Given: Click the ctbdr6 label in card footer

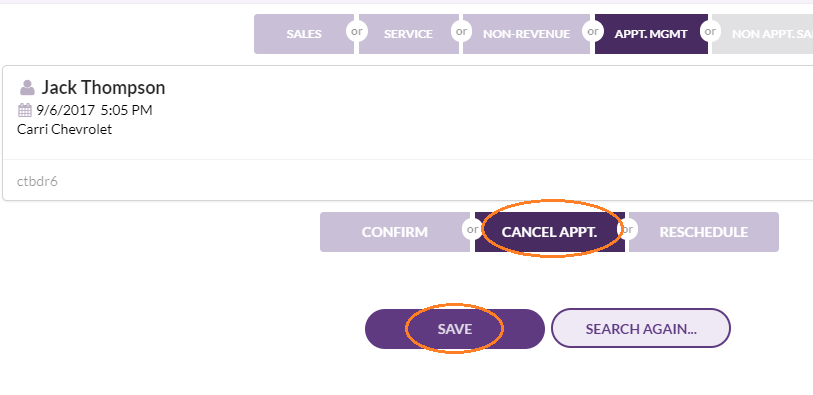Looking at the screenshot, I should (37, 181).
